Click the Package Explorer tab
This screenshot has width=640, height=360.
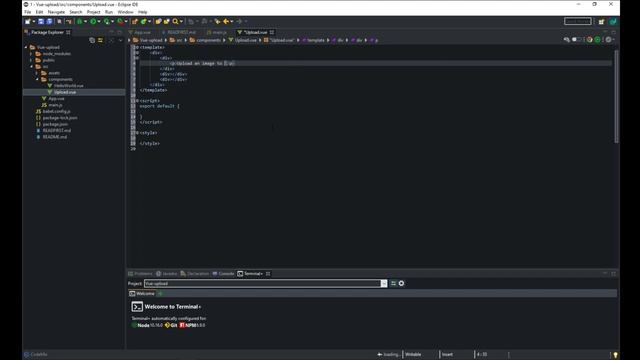pos(47,32)
